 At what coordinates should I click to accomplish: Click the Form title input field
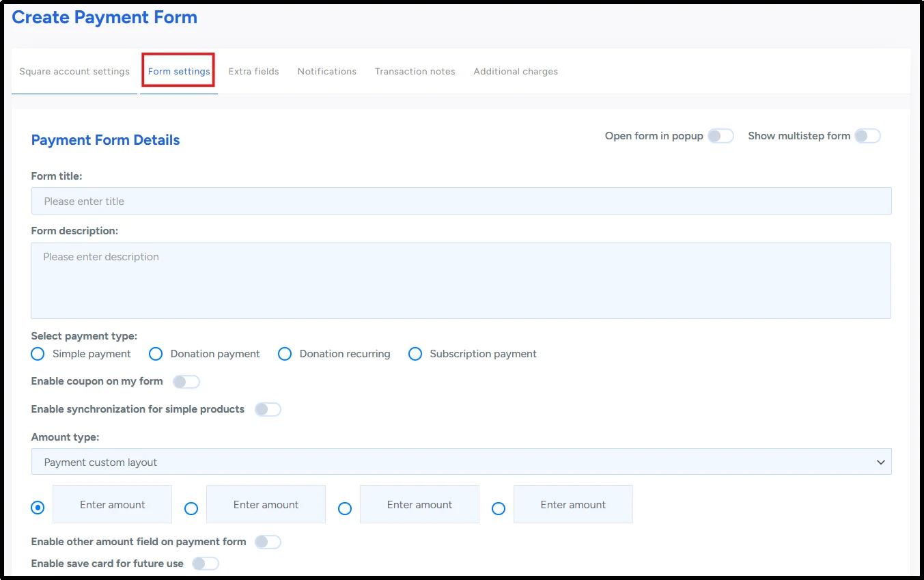[461, 201]
